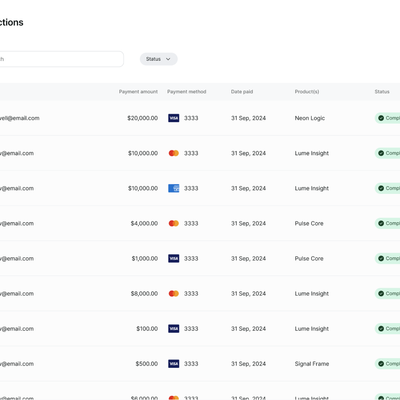Select the $4,000.00 payment amount

[144, 223]
